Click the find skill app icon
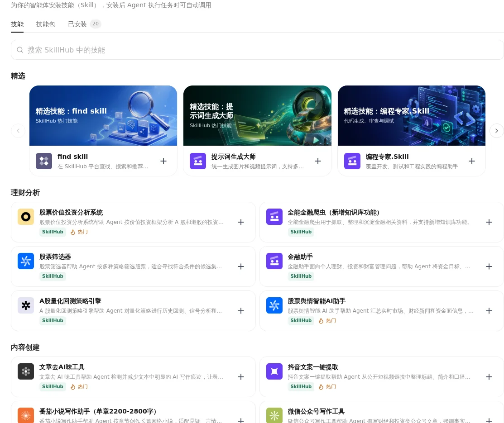 pyautogui.click(x=44, y=161)
